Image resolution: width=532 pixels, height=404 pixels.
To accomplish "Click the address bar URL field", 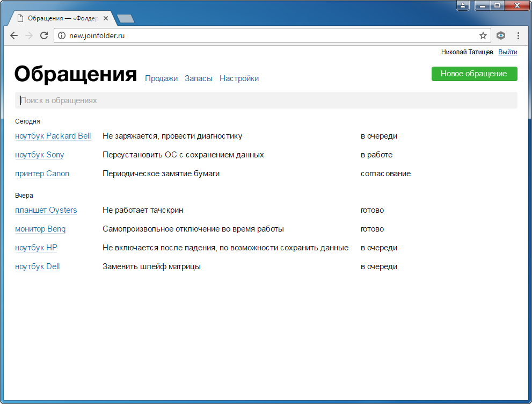I will click(x=268, y=36).
